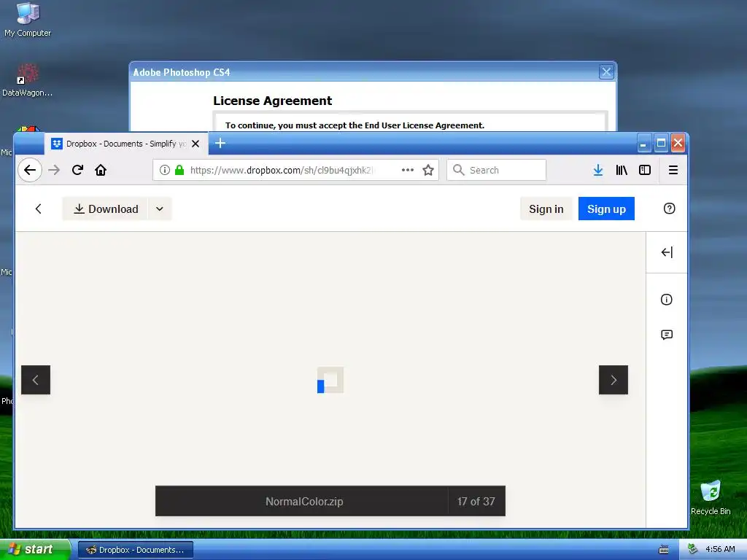Click the green secure lock icon
The width and height of the screenshot is (747, 560).
[179, 170]
